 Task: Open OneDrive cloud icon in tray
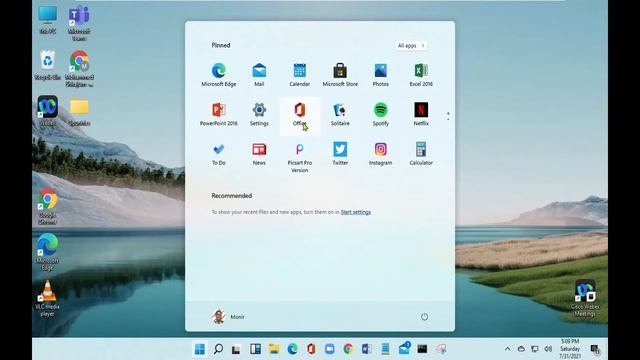[521, 349]
